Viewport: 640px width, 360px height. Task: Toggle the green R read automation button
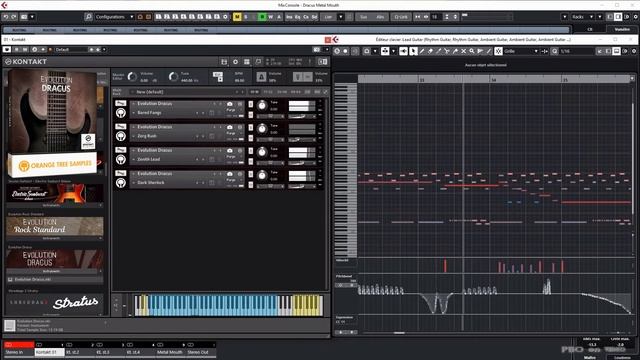262,17
